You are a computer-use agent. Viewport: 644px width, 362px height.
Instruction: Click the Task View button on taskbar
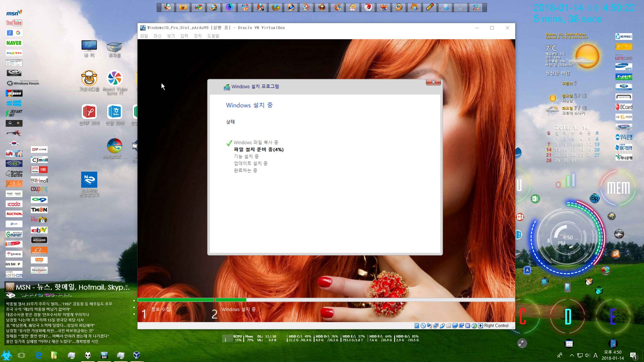[21, 355]
